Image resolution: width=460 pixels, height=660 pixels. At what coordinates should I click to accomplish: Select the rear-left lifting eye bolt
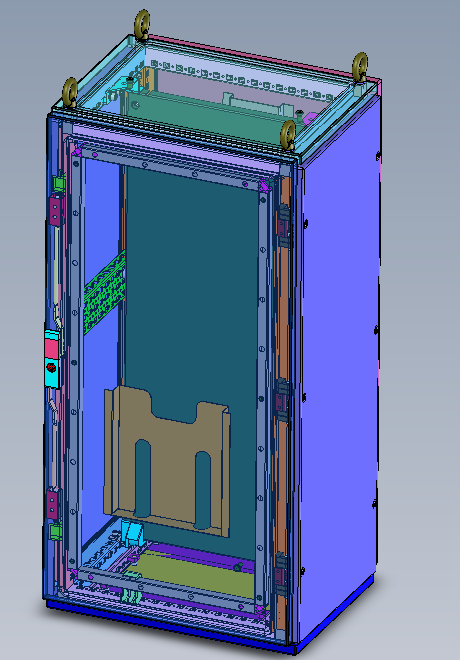[x=142, y=25]
